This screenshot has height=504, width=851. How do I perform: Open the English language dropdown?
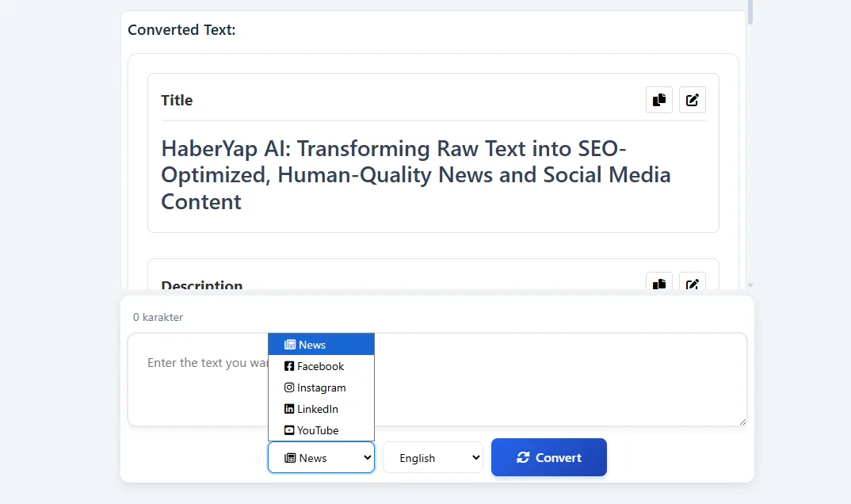coord(433,457)
